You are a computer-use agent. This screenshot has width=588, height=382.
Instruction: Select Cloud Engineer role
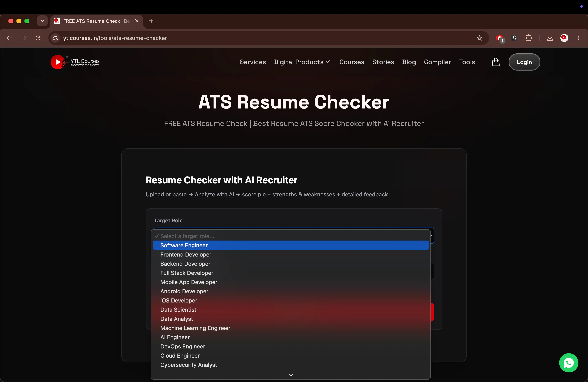pyautogui.click(x=291, y=356)
